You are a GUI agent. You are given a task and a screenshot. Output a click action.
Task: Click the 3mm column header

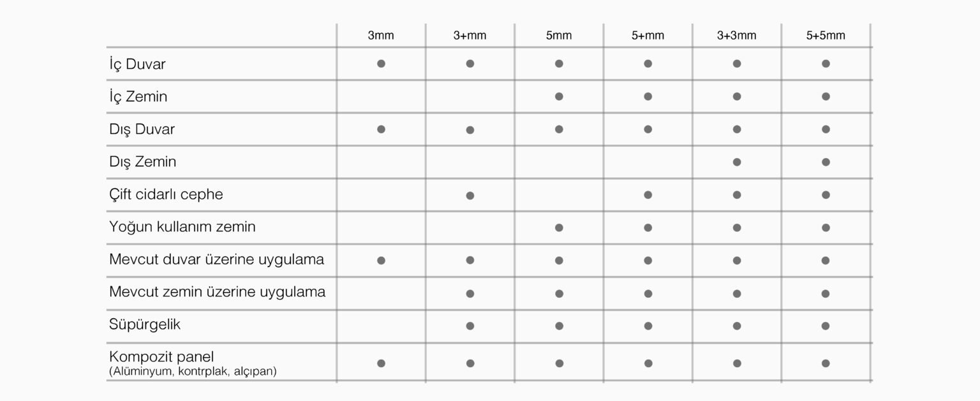tap(381, 36)
